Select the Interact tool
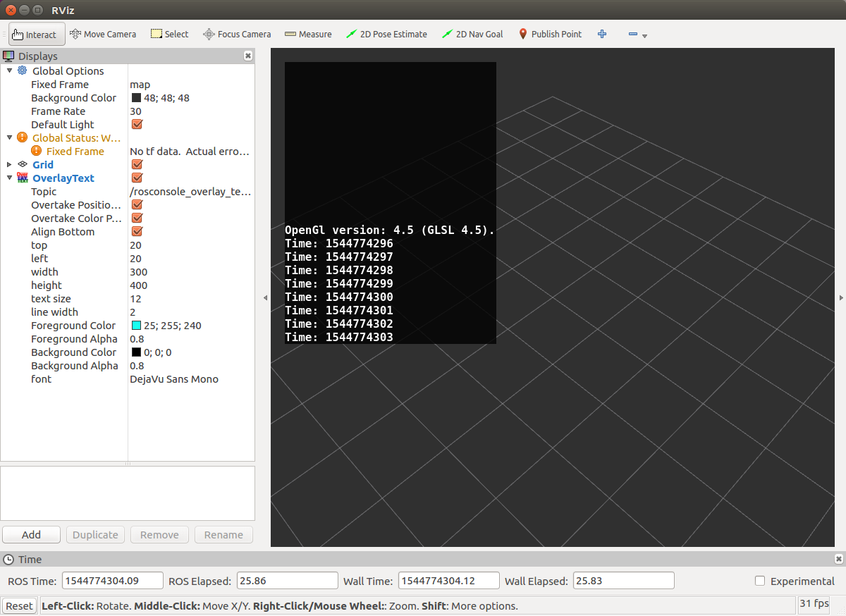 pos(37,34)
